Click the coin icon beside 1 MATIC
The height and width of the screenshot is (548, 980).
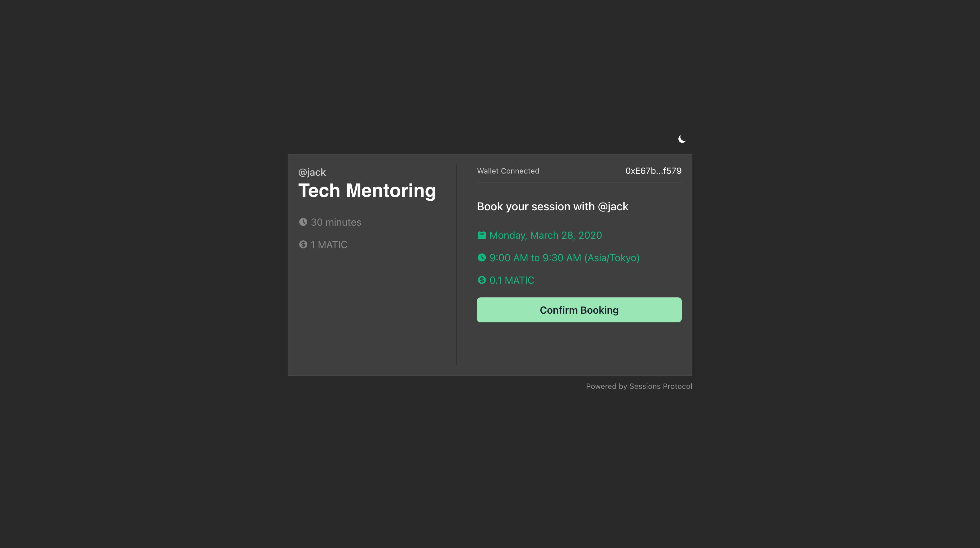pyautogui.click(x=303, y=244)
